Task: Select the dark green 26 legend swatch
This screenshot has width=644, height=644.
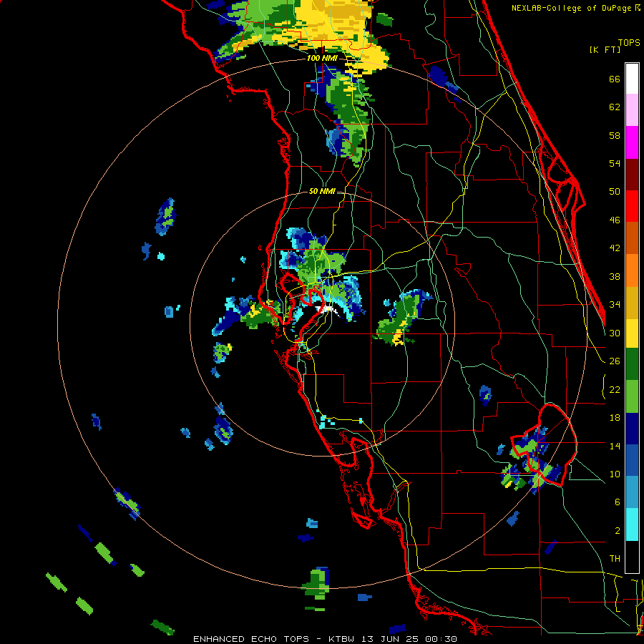Action: coord(632,364)
